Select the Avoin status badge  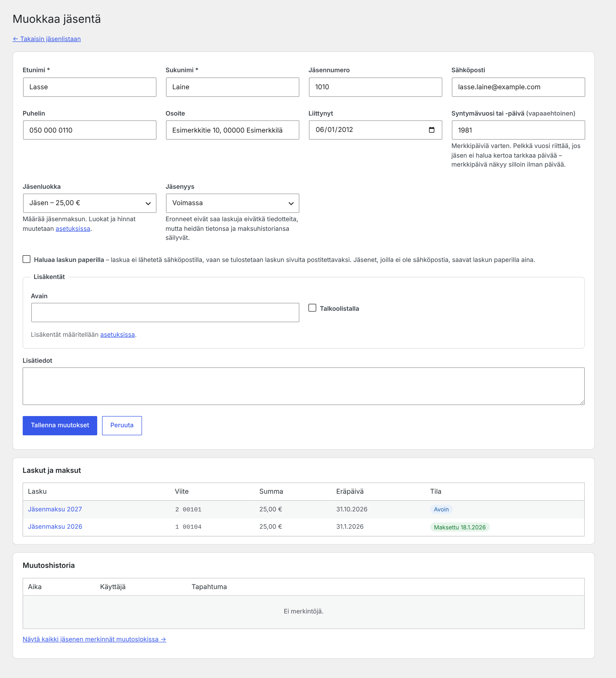441,509
